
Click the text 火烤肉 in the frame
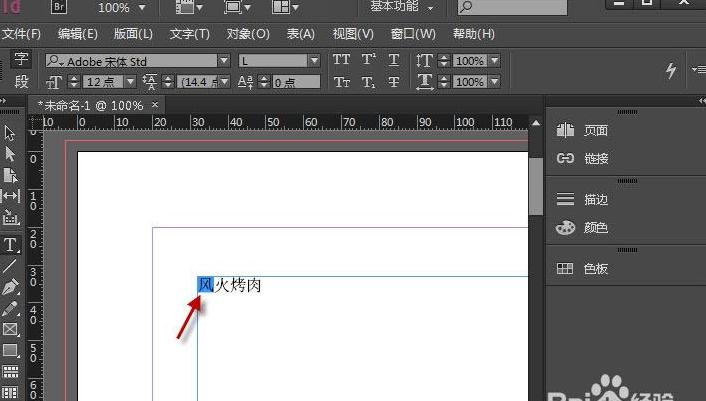tap(238, 285)
